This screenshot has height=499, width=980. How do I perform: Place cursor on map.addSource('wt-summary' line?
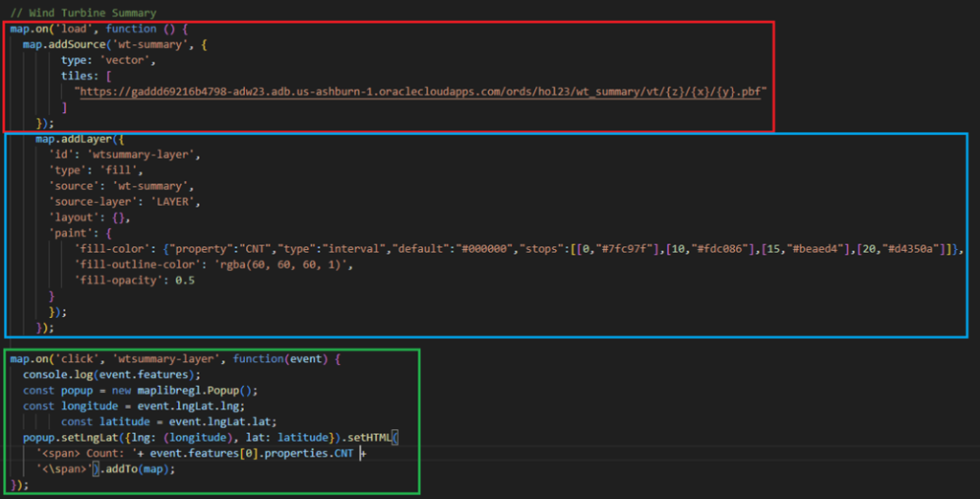point(115,44)
